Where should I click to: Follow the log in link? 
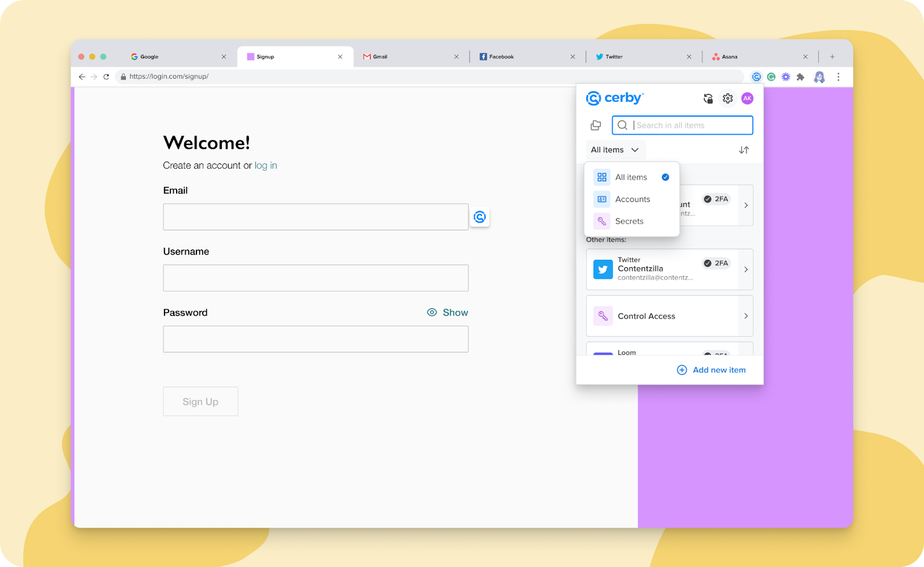pyautogui.click(x=266, y=166)
